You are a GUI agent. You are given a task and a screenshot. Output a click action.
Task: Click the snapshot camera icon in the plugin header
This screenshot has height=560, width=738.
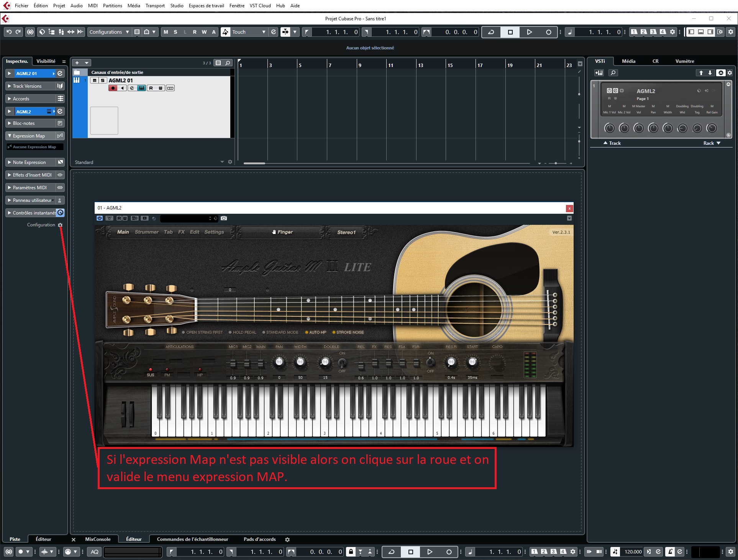tap(224, 218)
